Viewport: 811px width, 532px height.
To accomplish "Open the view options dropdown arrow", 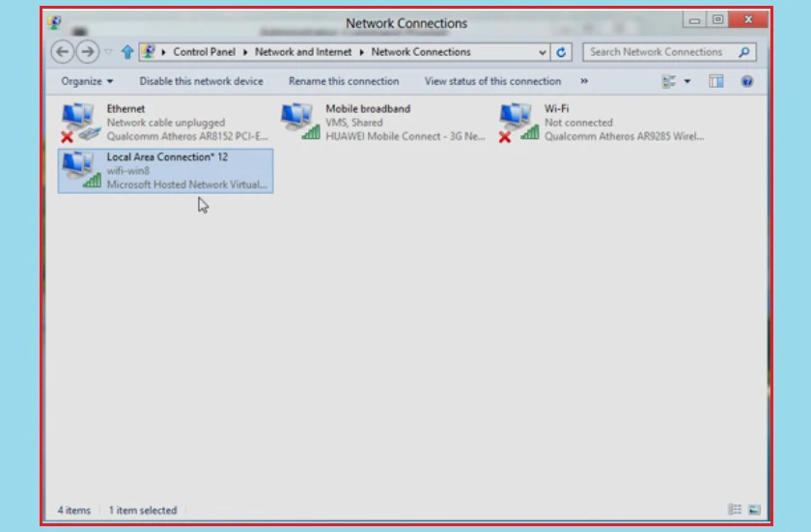I will coord(686,81).
